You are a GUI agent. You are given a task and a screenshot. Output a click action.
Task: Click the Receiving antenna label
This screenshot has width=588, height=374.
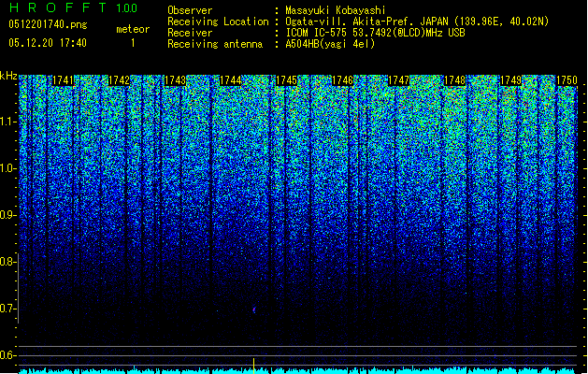[x=215, y=44]
